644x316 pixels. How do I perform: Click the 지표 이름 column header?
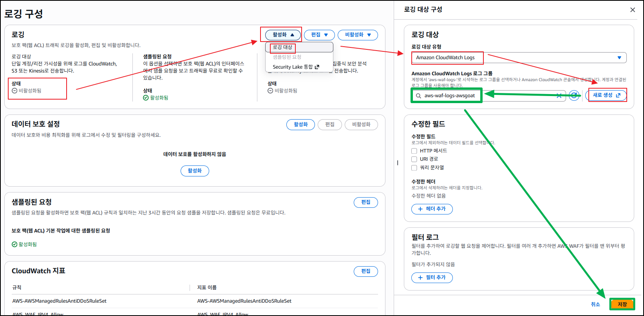207,288
